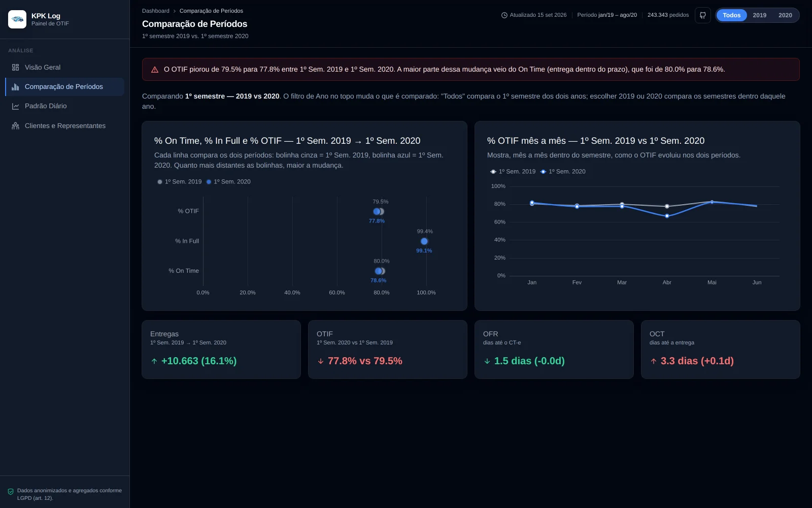Viewport: 812px width, 508px height.
Task: Click the Padrão Diário line chart icon
Action: click(15, 106)
